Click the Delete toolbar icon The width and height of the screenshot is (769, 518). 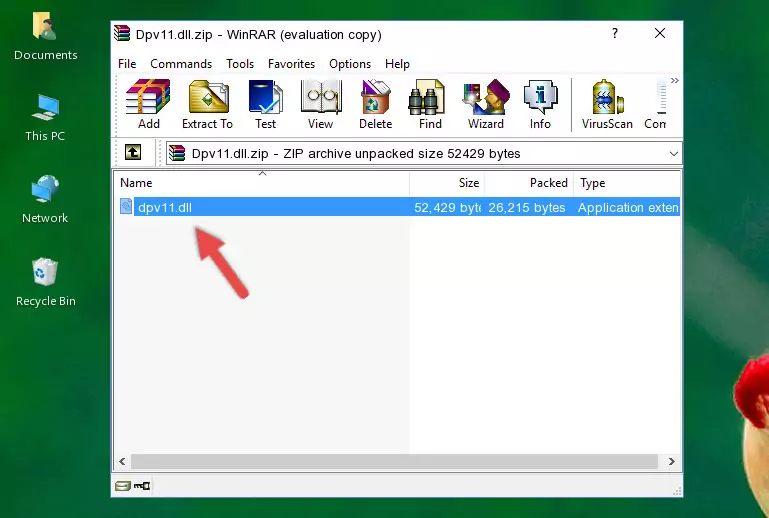coord(376,104)
